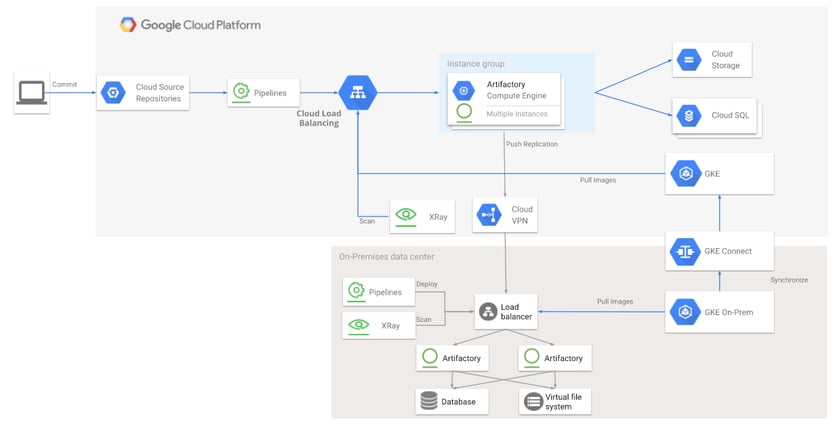Image resolution: width=835 pixels, height=426 pixels.
Task: Click the Cloud Load Balancing hexagon icon
Action: point(358,93)
